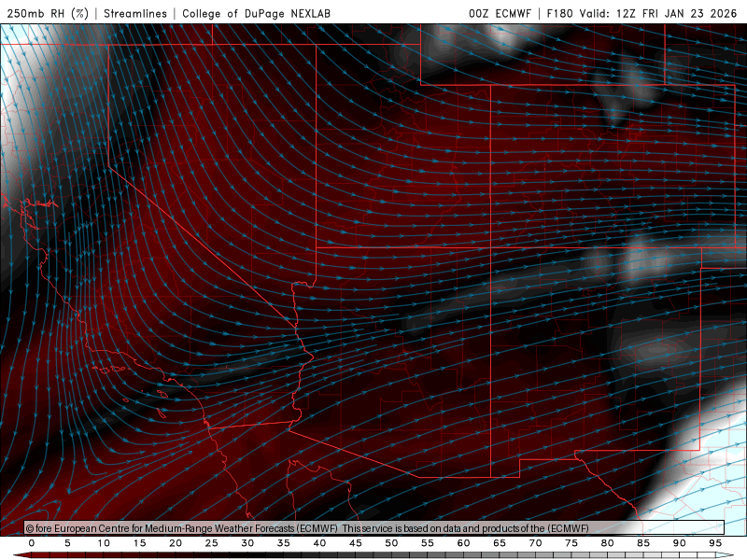Click the "20" color scale label
This screenshot has width=747, height=560.
click(176, 543)
